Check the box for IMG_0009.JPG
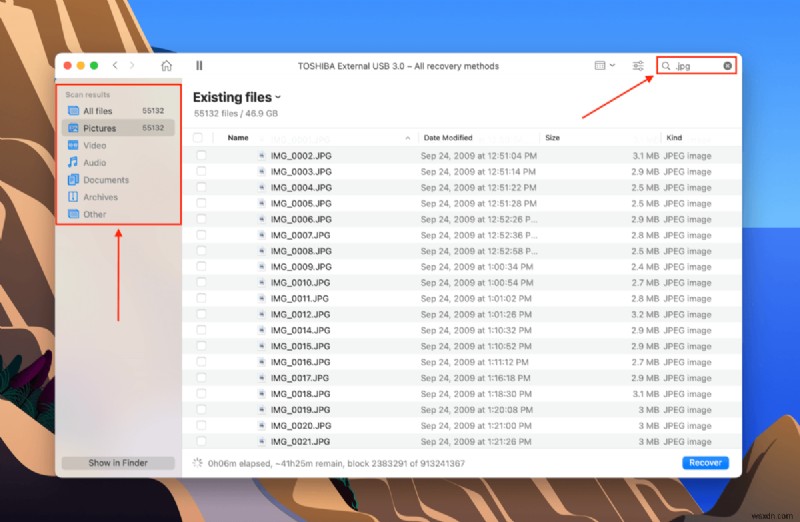Screen dimensions: 800x522 pyautogui.click(x=202, y=266)
